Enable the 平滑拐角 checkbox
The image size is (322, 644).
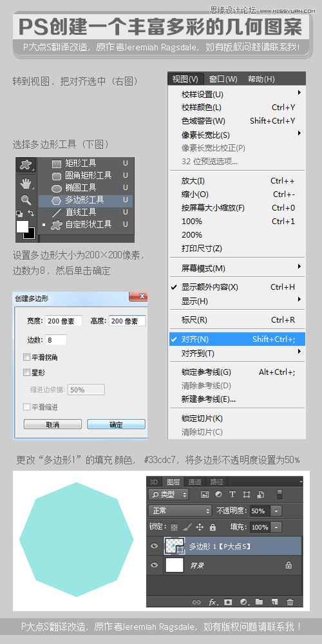[x=26, y=357]
